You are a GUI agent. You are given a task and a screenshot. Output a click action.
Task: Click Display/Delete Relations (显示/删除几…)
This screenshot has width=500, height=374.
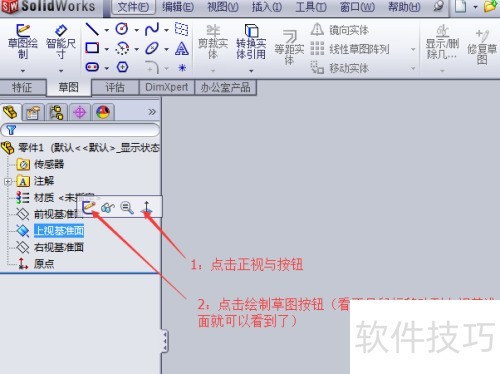(442, 43)
